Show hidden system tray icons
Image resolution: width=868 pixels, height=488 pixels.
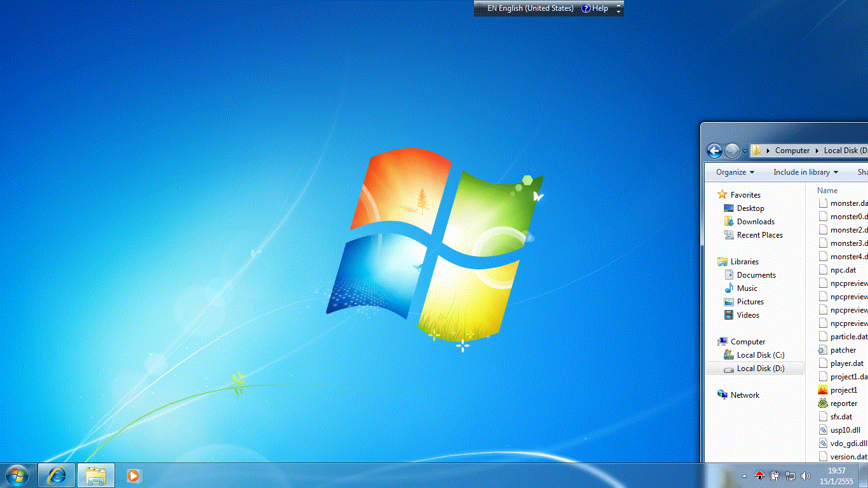pyautogui.click(x=744, y=476)
